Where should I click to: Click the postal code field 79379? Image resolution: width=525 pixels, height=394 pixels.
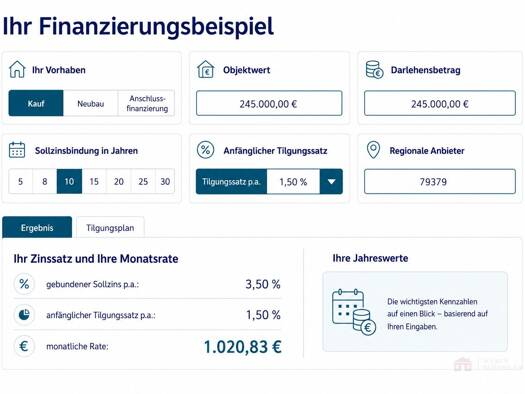(440, 181)
